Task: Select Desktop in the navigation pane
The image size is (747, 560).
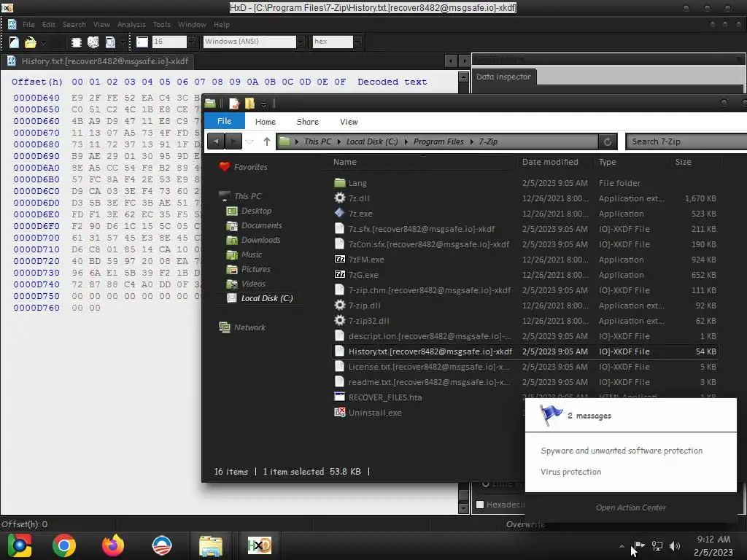Action: [x=256, y=211]
